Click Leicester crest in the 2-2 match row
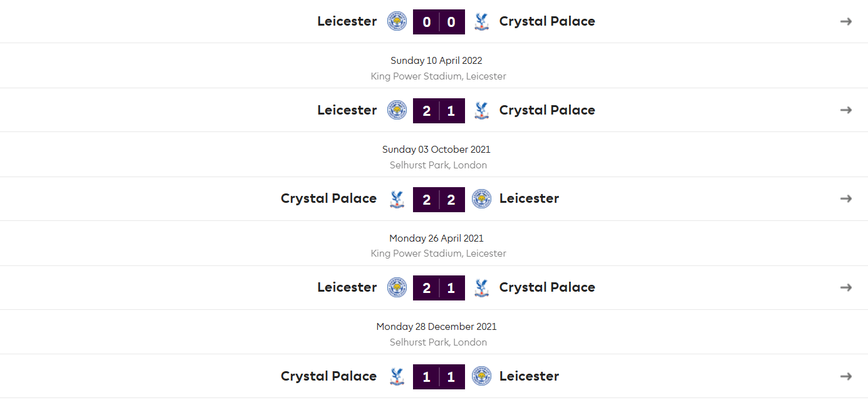This screenshot has height=405, width=868. (x=481, y=199)
